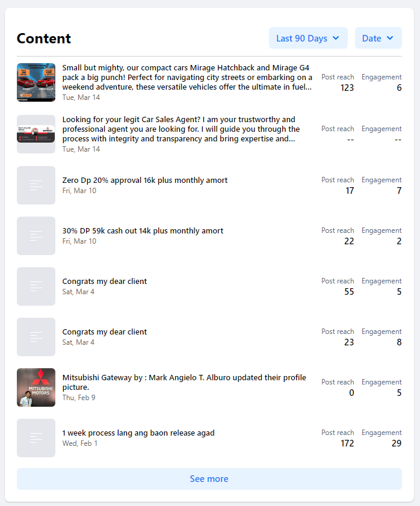
Task: Open '30% DP 59k cash out' post title
Action: point(143,230)
